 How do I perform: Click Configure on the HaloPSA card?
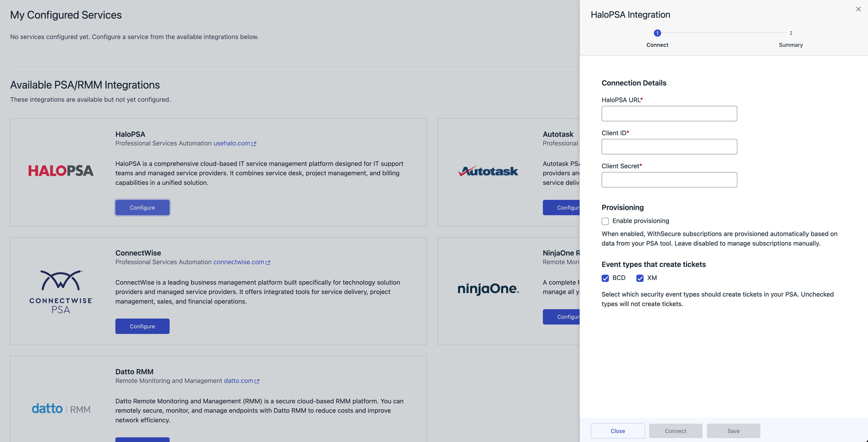(x=142, y=207)
